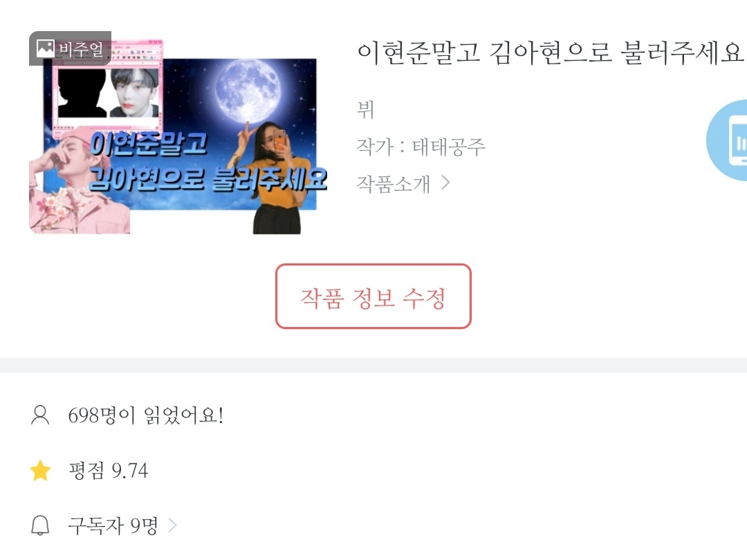747x560 pixels.
Task: Click the 작품 정보 수정 button
Action: click(373, 296)
